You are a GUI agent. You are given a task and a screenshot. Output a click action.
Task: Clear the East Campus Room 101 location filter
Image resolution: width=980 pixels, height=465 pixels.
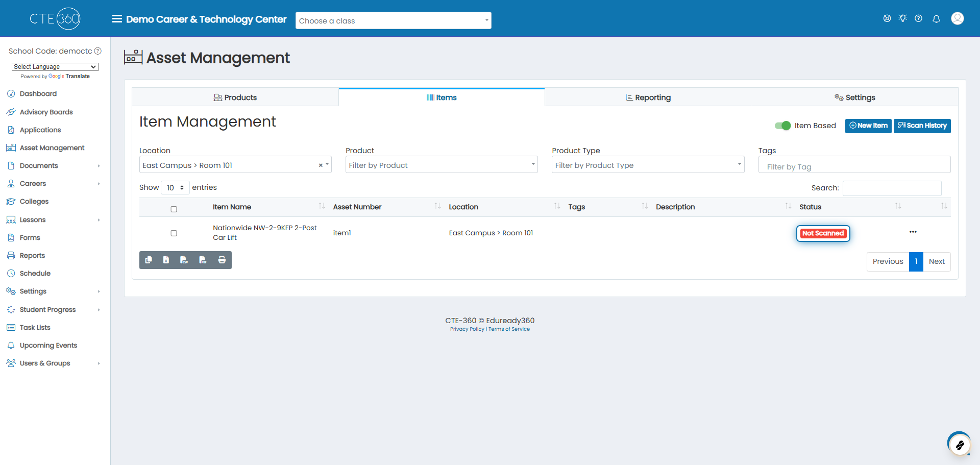[x=321, y=165]
